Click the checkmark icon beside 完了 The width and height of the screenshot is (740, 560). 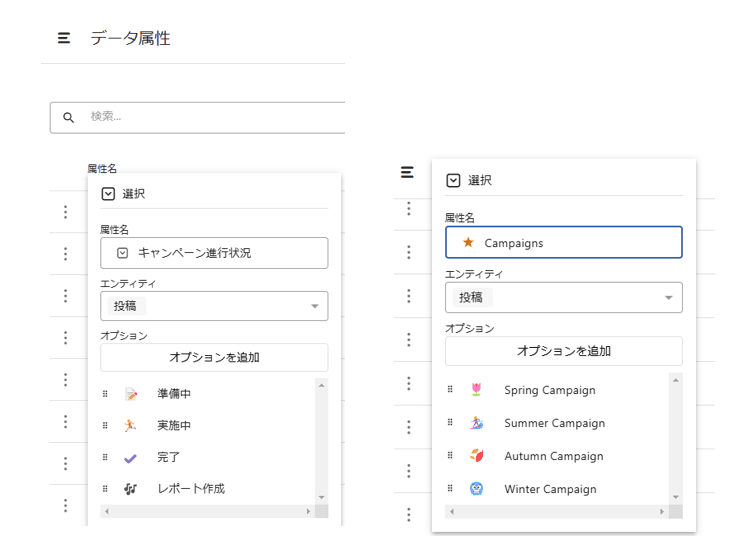tap(131, 457)
